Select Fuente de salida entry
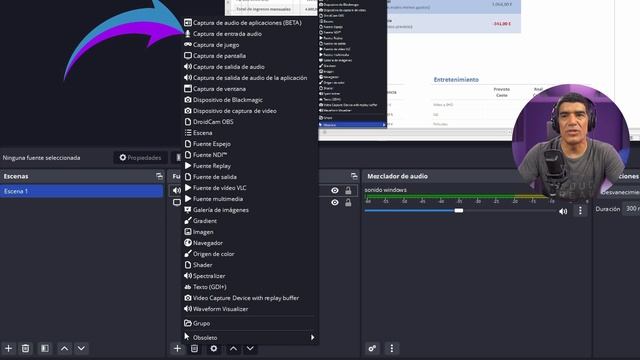Screen dimensions: 640x360 (249, 177)
